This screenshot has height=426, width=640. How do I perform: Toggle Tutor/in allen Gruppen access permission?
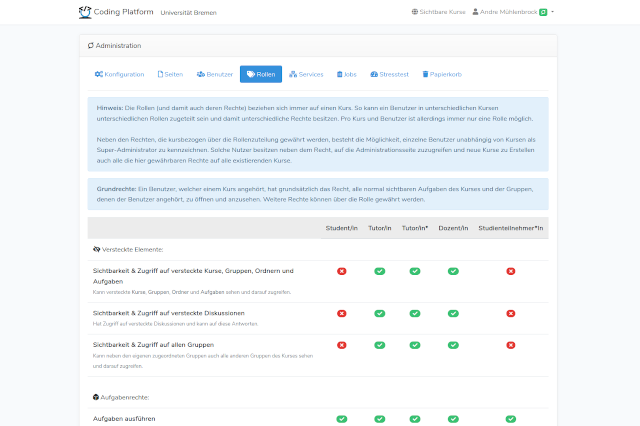coord(380,345)
